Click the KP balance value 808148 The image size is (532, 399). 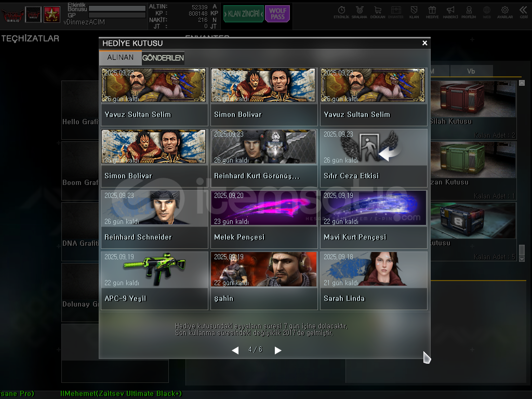pos(198,14)
